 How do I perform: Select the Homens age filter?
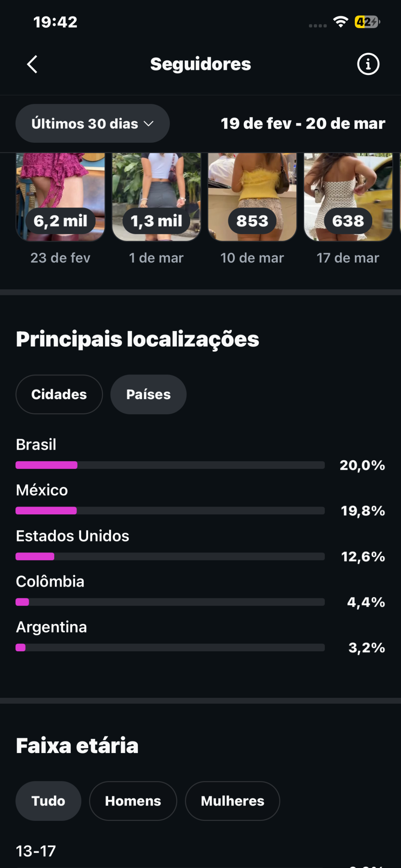click(x=133, y=801)
